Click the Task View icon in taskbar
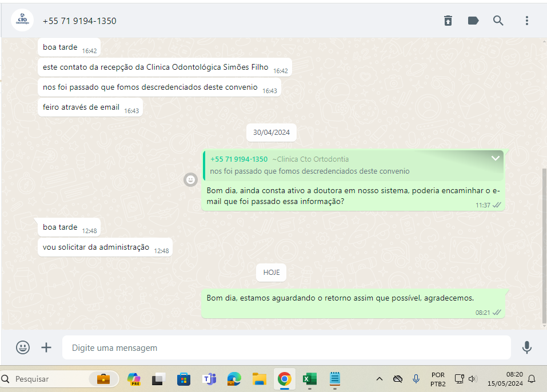 click(x=158, y=379)
